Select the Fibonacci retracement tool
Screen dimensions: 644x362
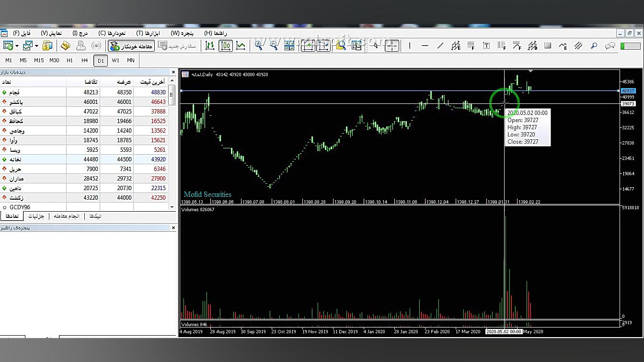coord(471,45)
